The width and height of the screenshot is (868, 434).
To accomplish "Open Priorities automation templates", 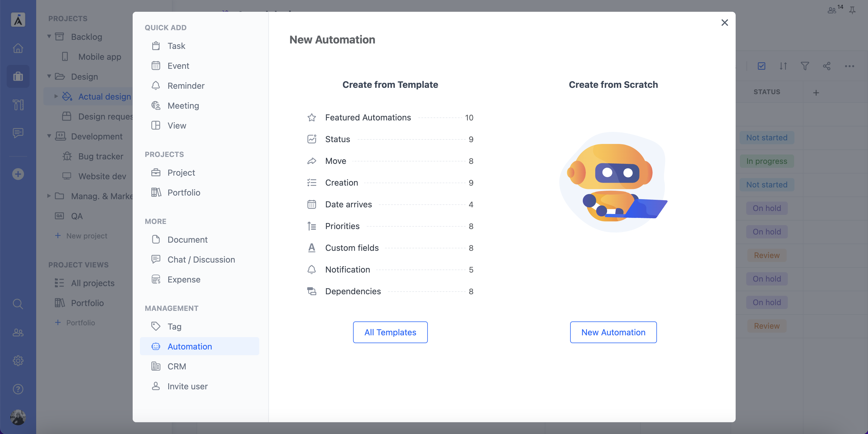I will (390, 226).
